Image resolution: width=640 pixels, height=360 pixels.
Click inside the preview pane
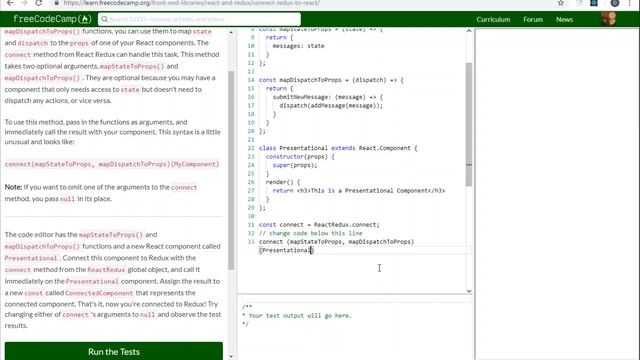[558, 195]
